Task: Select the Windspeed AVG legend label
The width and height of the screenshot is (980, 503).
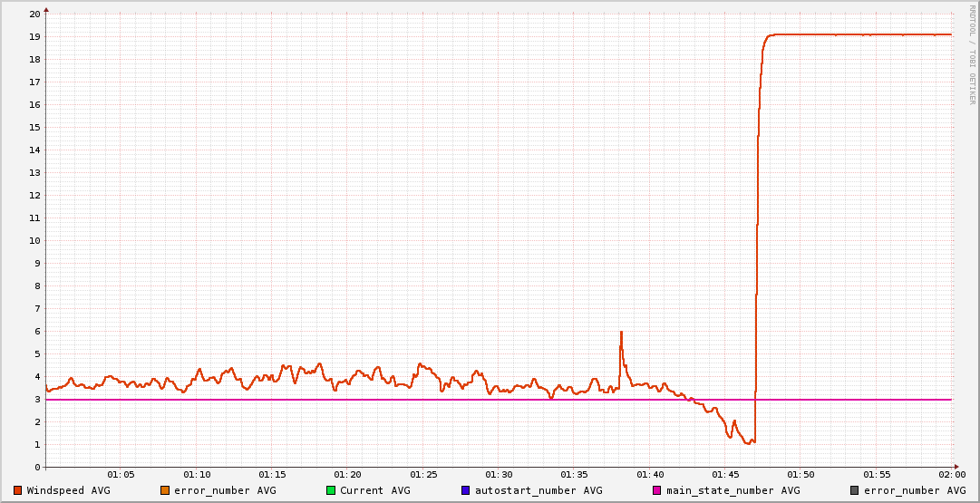Action: (x=68, y=490)
